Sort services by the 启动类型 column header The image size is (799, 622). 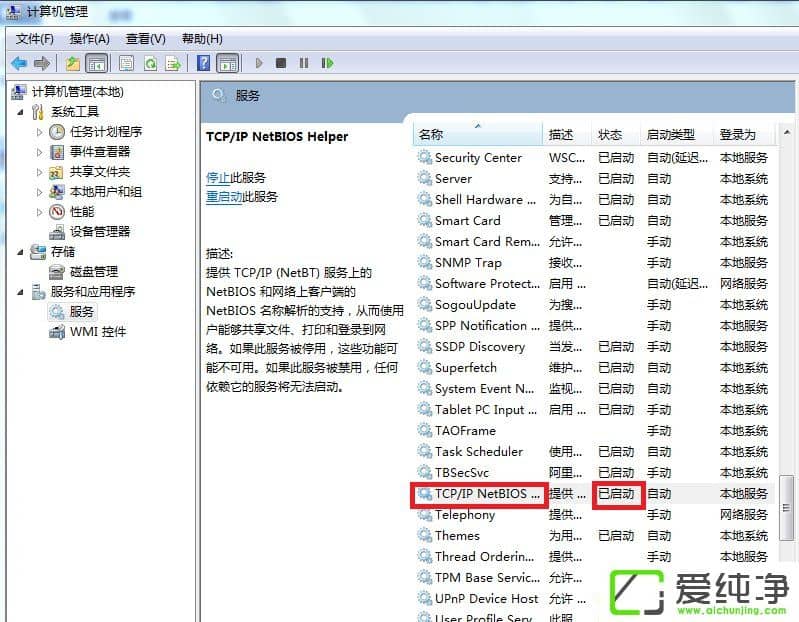670,134
